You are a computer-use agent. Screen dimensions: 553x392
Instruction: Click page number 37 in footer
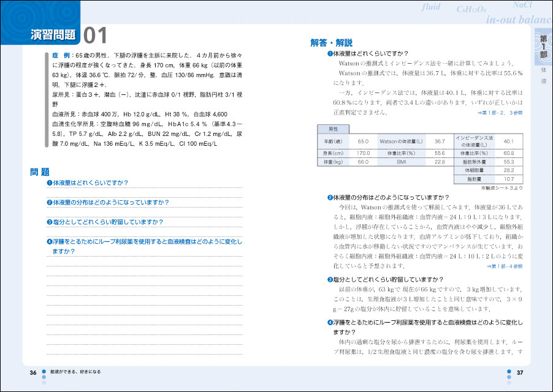tap(519, 372)
